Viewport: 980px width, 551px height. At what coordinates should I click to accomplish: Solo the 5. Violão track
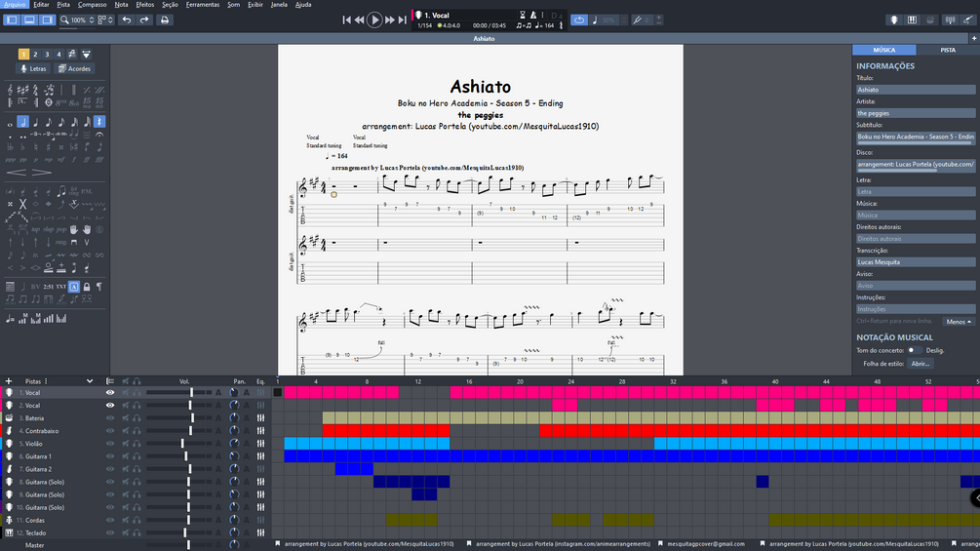(137, 444)
